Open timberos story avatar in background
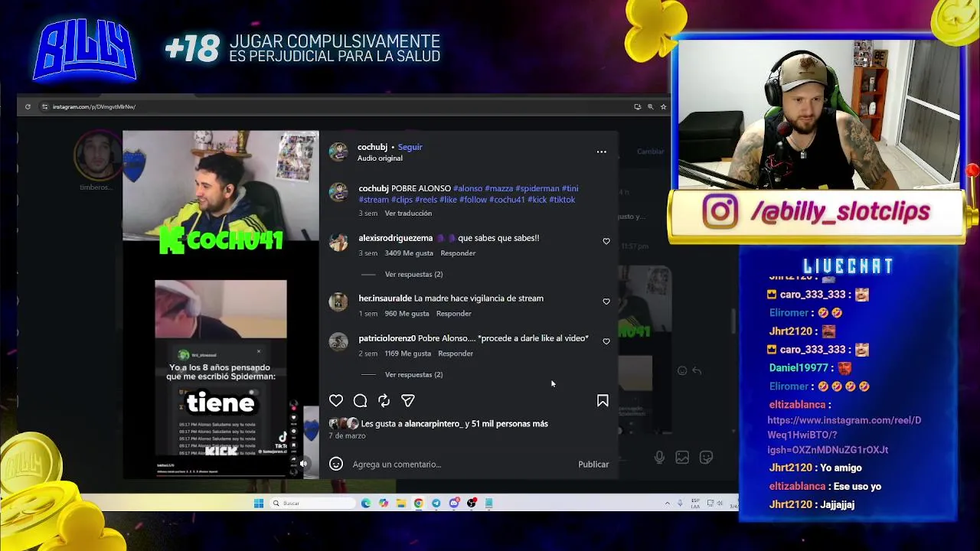Screen dimensions: 980x551 tap(96, 155)
